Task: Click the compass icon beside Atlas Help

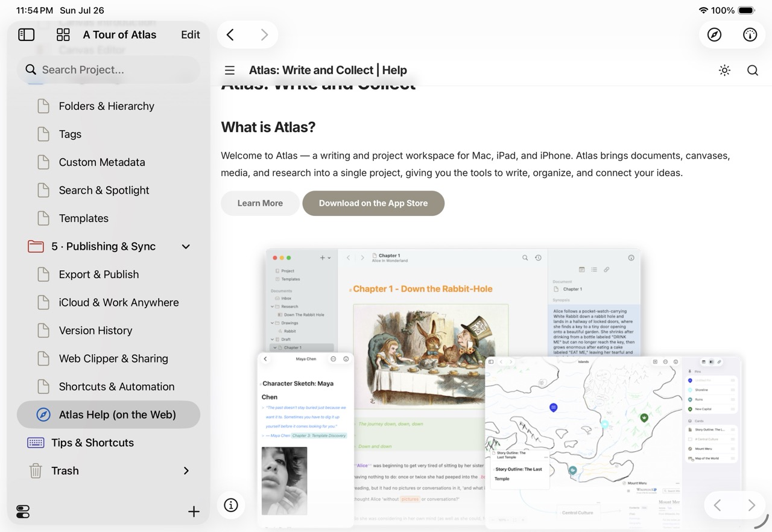Action: point(43,415)
